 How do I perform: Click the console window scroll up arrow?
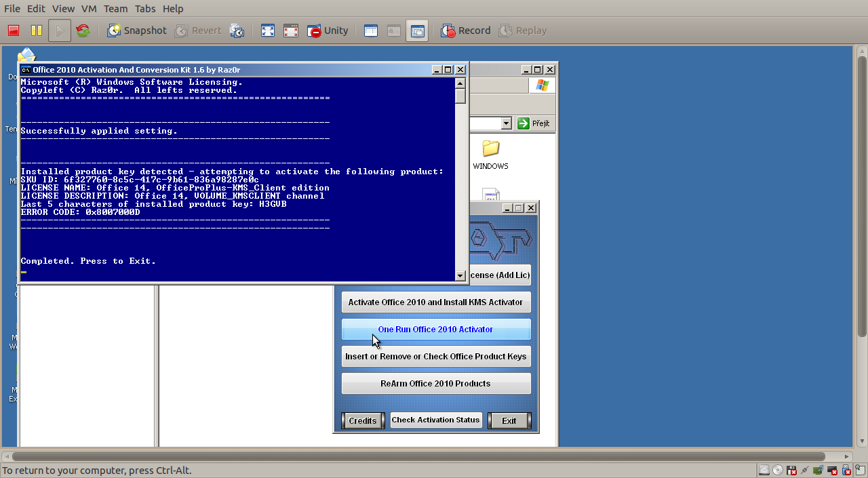pos(460,83)
